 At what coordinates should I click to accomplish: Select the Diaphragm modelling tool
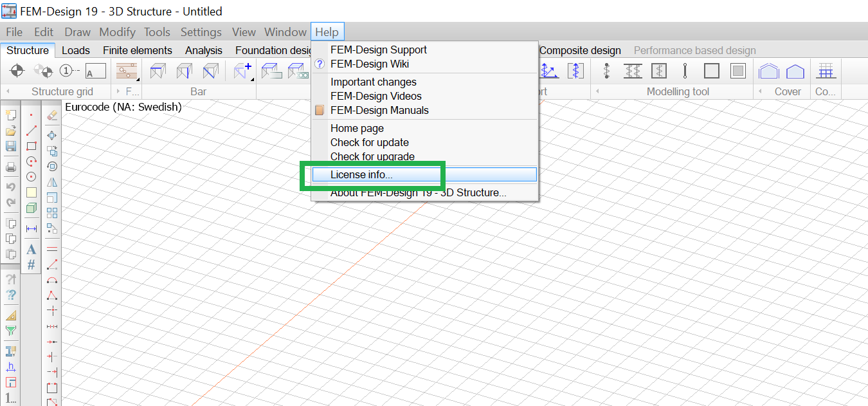(737, 71)
